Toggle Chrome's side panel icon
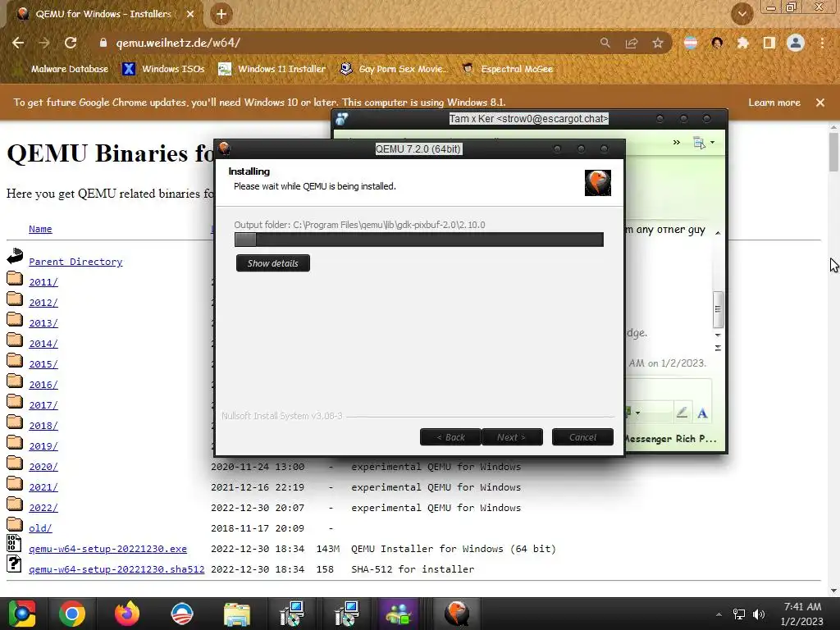Screen dimensions: 840x630 click(769, 43)
